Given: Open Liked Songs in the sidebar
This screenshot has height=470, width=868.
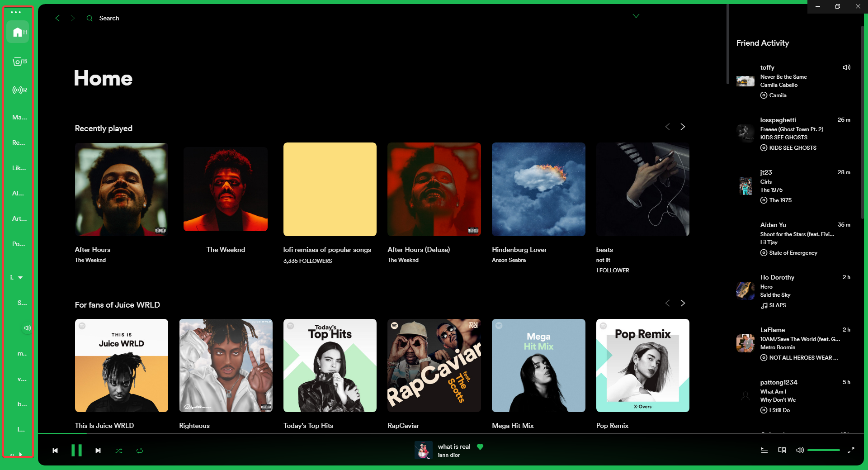Looking at the screenshot, I should tap(19, 168).
